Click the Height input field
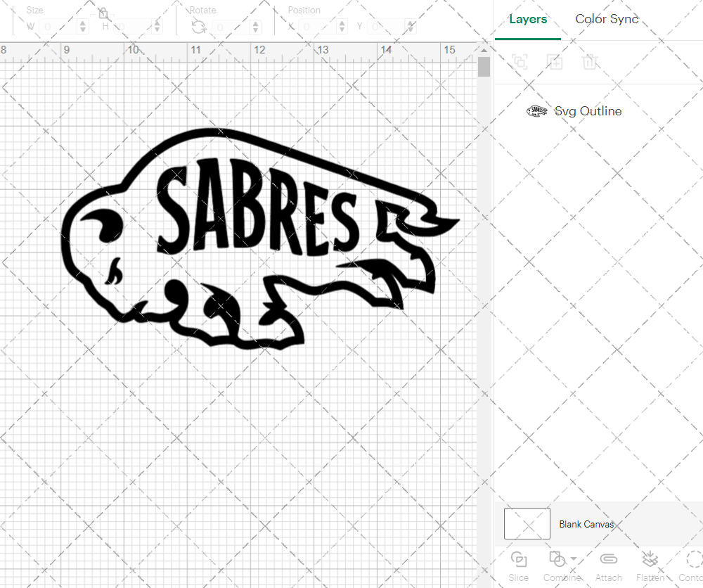Viewport: 703px width, 588px height. (133, 27)
